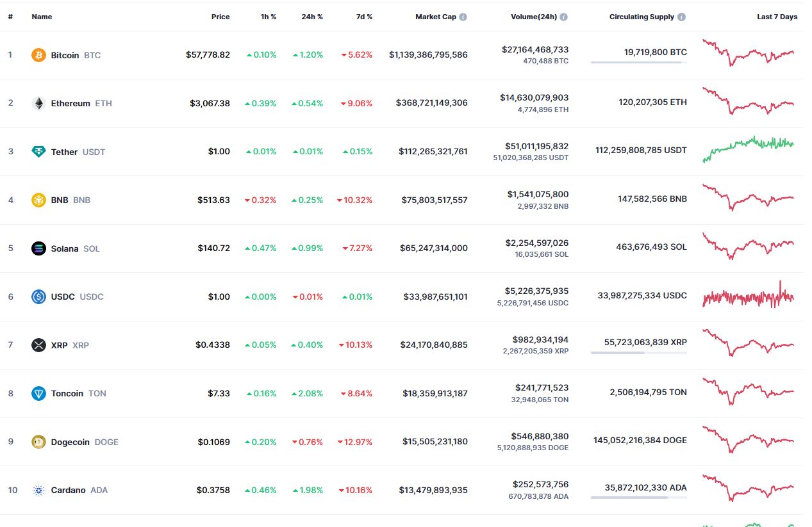Click the Volume(24h) info icon
Image resolution: width=812 pixels, height=527 pixels.
click(564, 17)
